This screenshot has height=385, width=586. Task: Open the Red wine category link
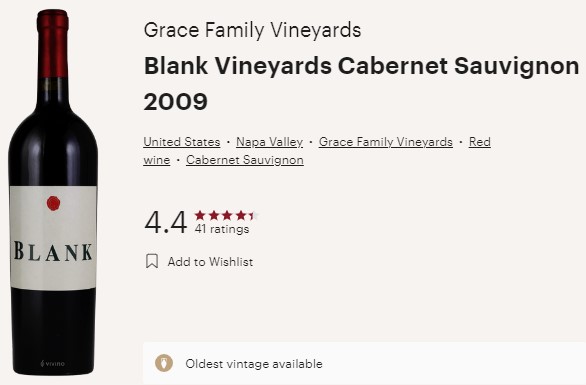click(480, 142)
